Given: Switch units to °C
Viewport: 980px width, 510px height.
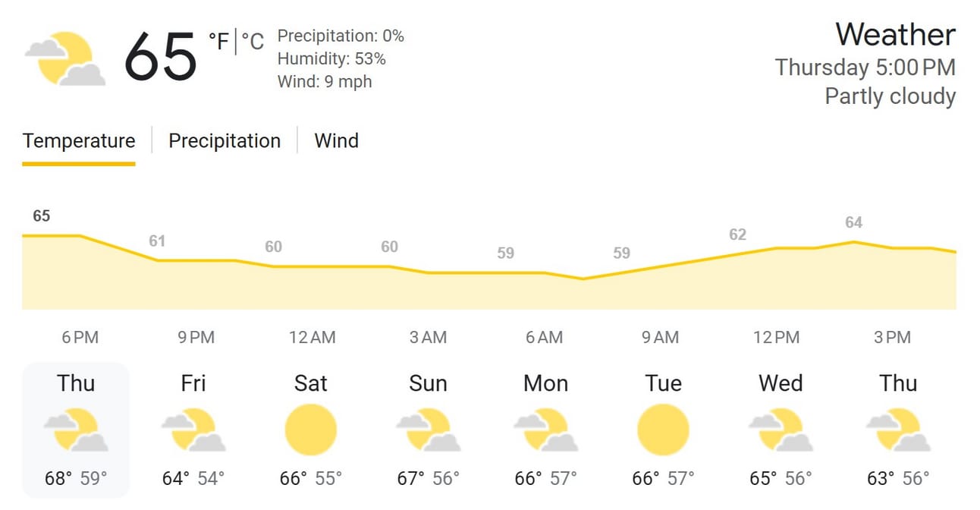Looking at the screenshot, I should coord(253,40).
